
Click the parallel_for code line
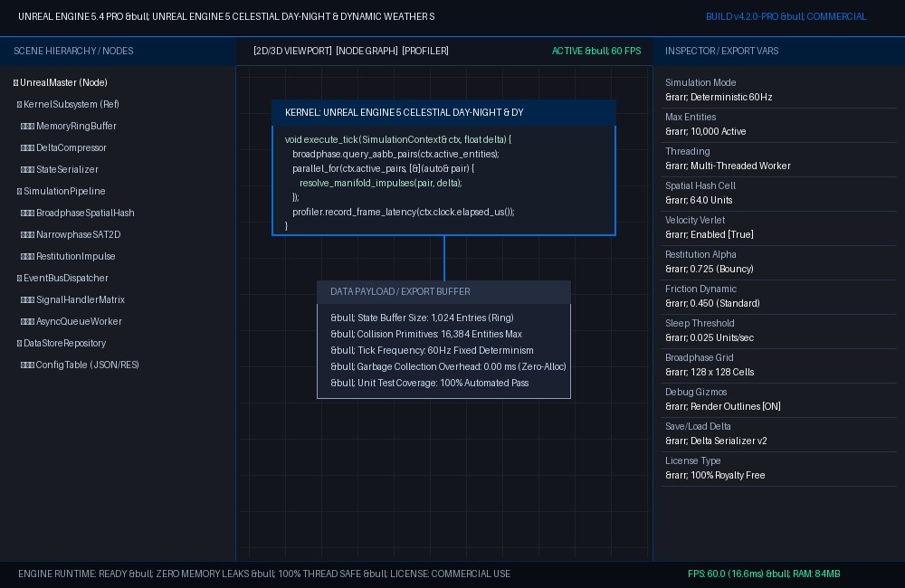pos(383,168)
